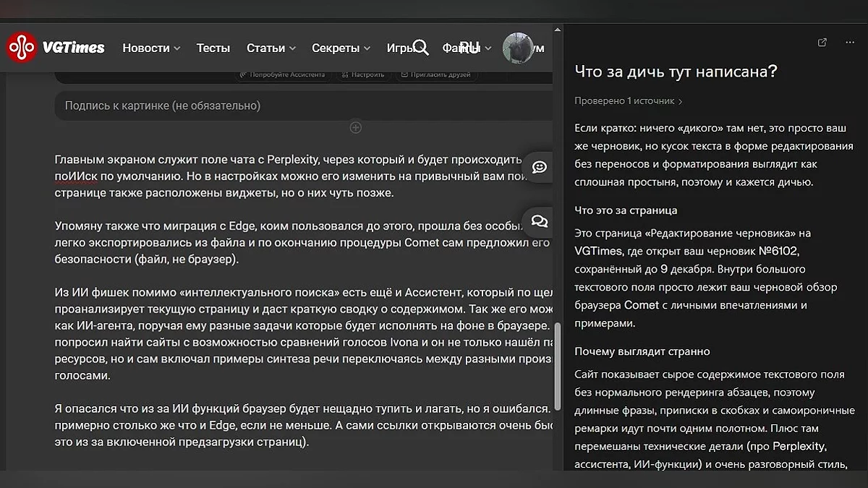Expand the Статьи dropdown menu

point(271,48)
